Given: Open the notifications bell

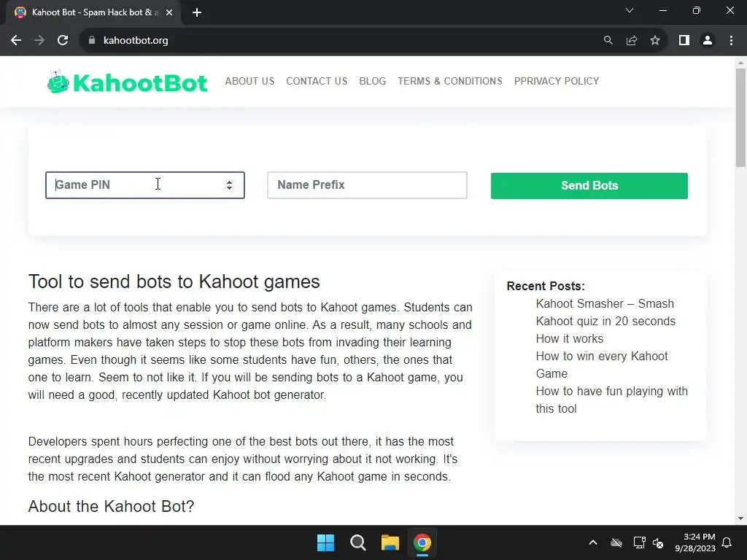Looking at the screenshot, I should [x=727, y=542].
